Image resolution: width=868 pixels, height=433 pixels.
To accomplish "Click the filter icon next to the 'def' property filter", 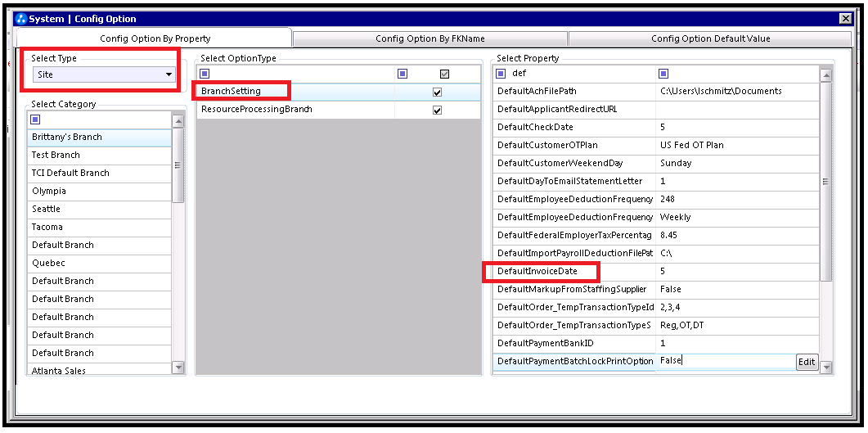I will point(501,74).
